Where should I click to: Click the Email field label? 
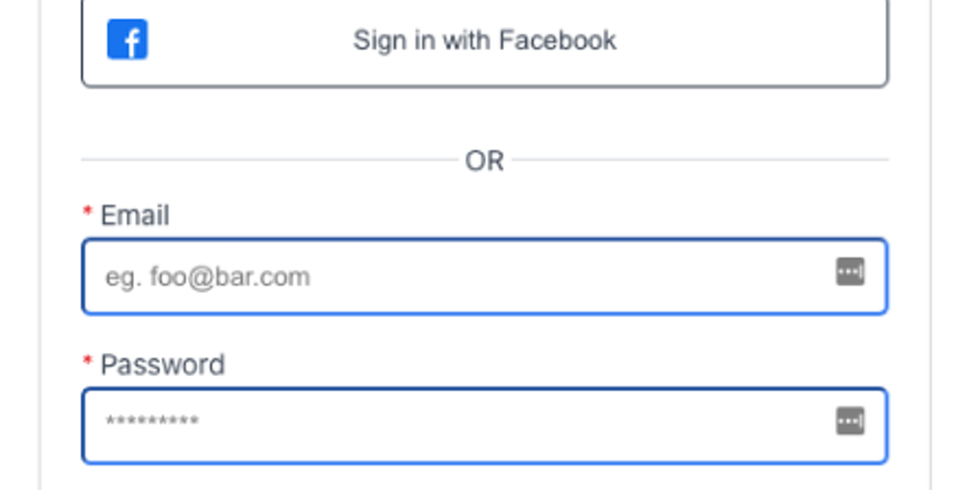[135, 215]
